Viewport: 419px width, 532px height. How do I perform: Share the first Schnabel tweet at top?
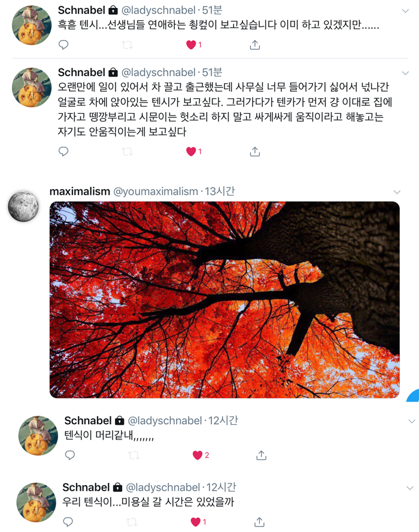click(x=254, y=45)
